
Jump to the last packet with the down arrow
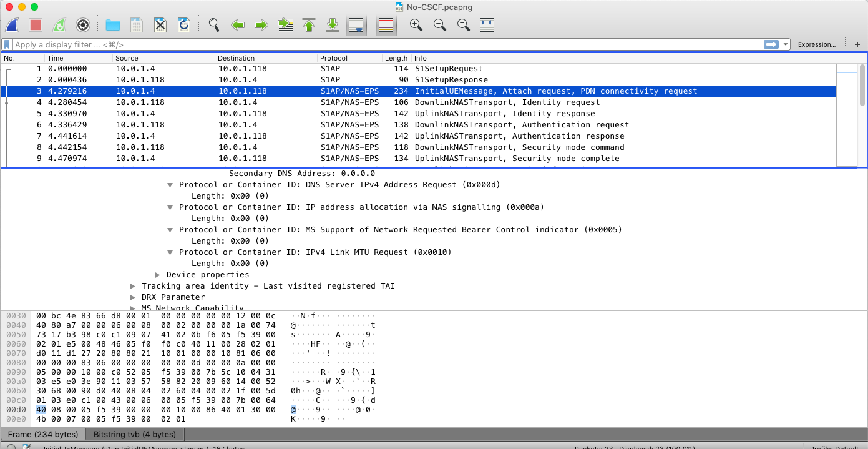pos(333,24)
